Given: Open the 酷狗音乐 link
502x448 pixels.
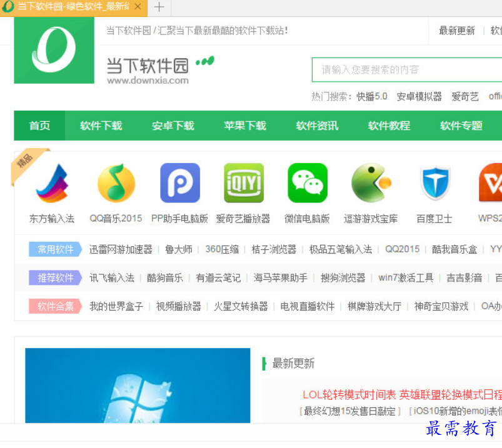Looking at the screenshot, I should (165, 278).
